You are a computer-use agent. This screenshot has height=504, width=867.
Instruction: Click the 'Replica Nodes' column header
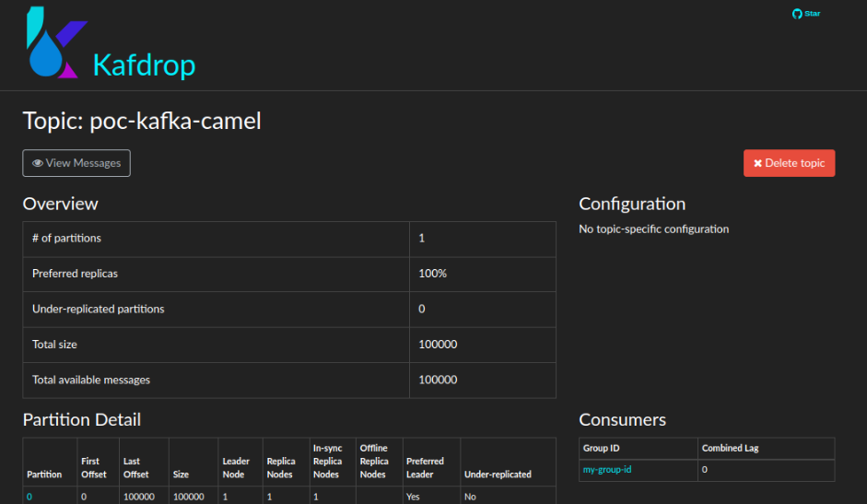coord(281,468)
